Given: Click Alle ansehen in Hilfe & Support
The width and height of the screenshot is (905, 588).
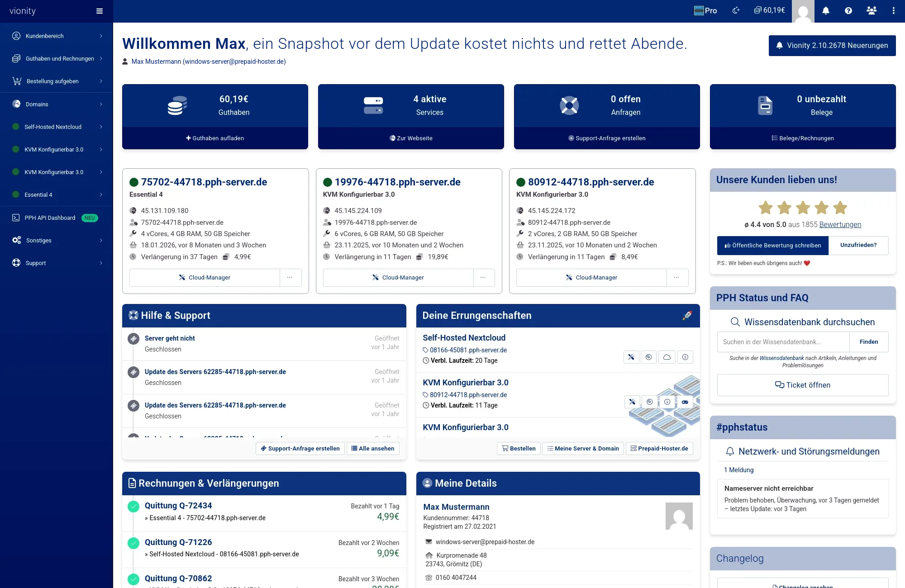Looking at the screenshot, I should 373,449.
